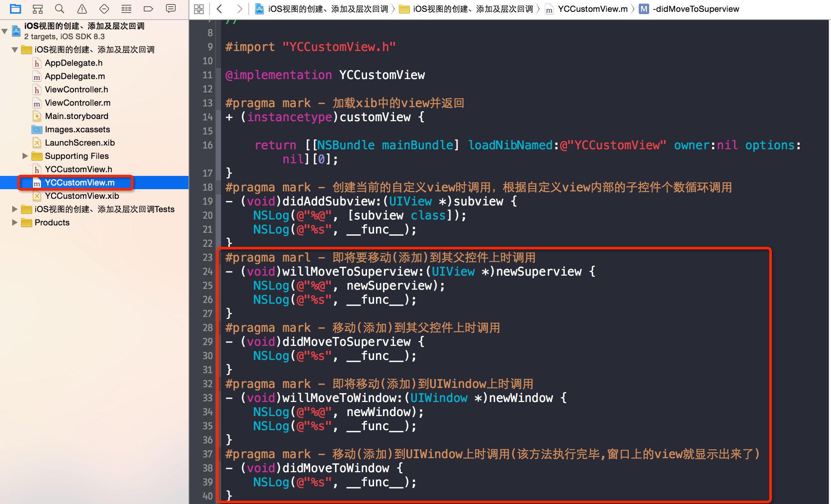Viewport: 831px width, 504px height.
Task: Open YCCustomView.xib file
Action: click(x=82, y=196)
